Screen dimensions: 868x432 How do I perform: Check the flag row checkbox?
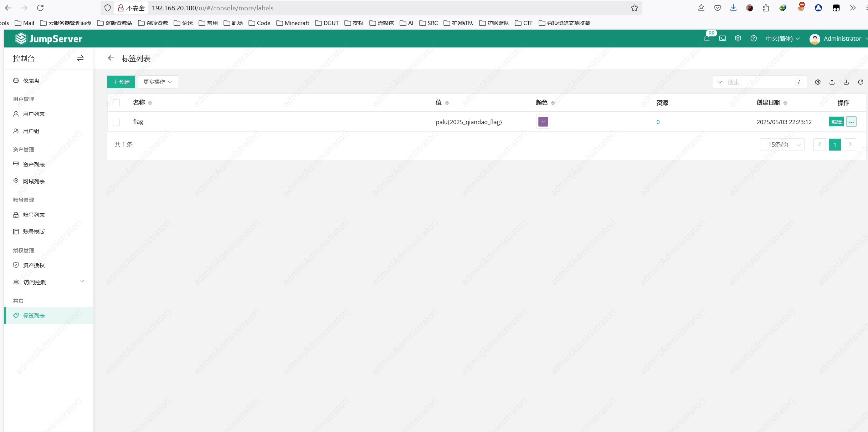pos(116,122)
